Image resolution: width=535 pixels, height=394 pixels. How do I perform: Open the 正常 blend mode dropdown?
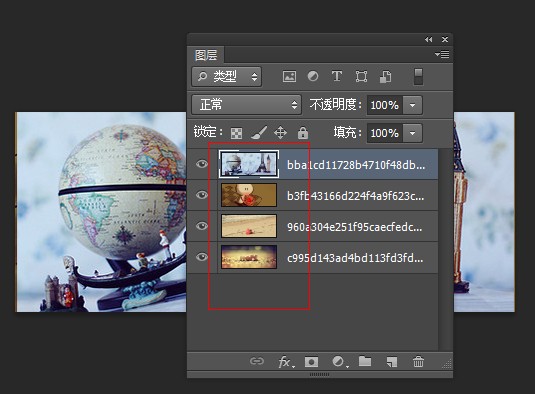[x=246, y=105]
